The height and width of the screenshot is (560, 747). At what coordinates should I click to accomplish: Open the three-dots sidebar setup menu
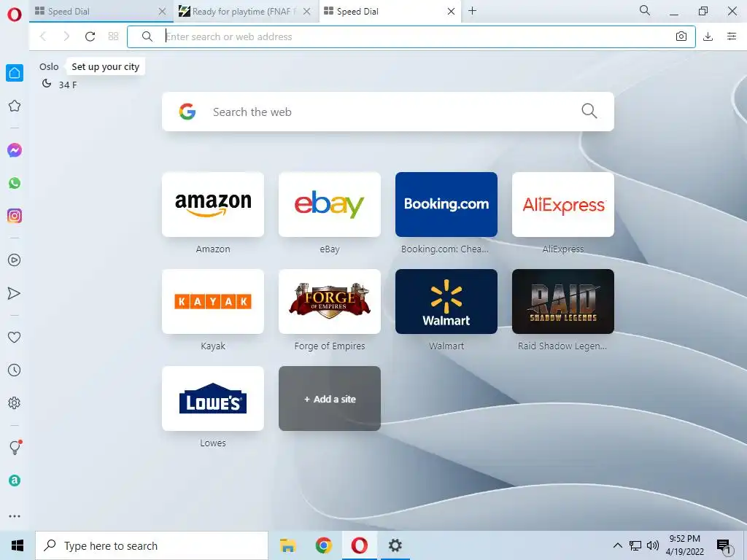click(15, 516)
